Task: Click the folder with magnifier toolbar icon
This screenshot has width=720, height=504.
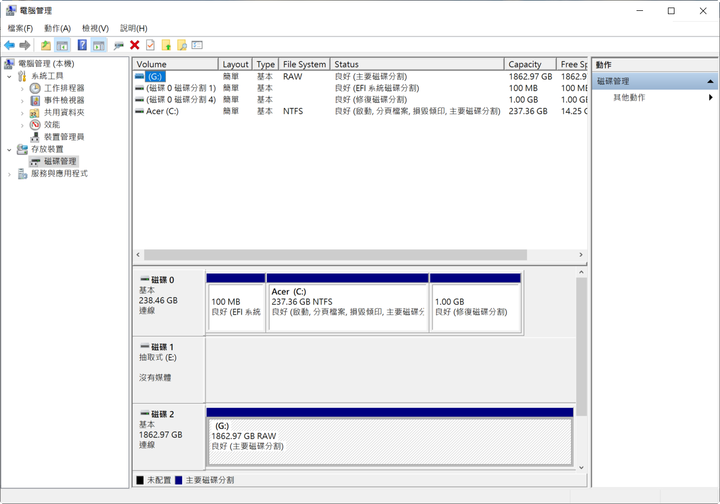Action: (x=182, y=45)
